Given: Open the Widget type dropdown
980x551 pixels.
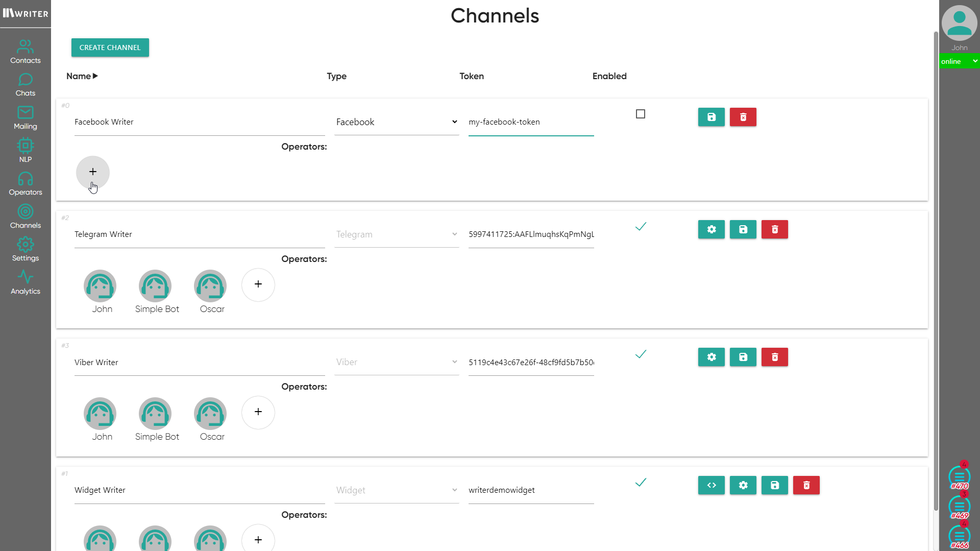Looking at the screenshot, I should 397,490.
